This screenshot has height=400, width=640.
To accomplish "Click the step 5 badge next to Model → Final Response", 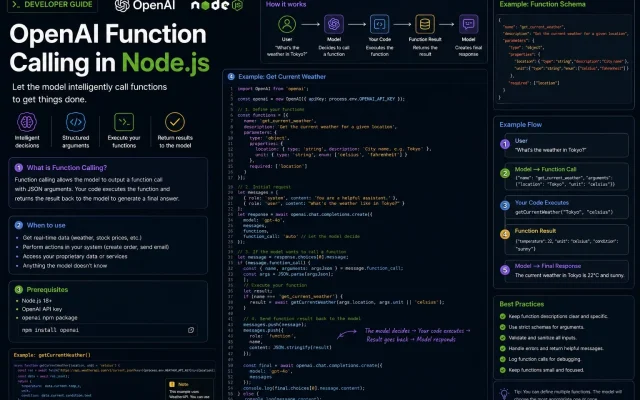I will [505, 270].
